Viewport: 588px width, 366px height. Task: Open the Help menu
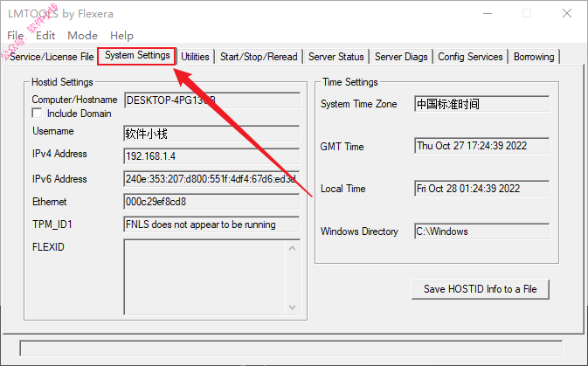click(121, 36)
